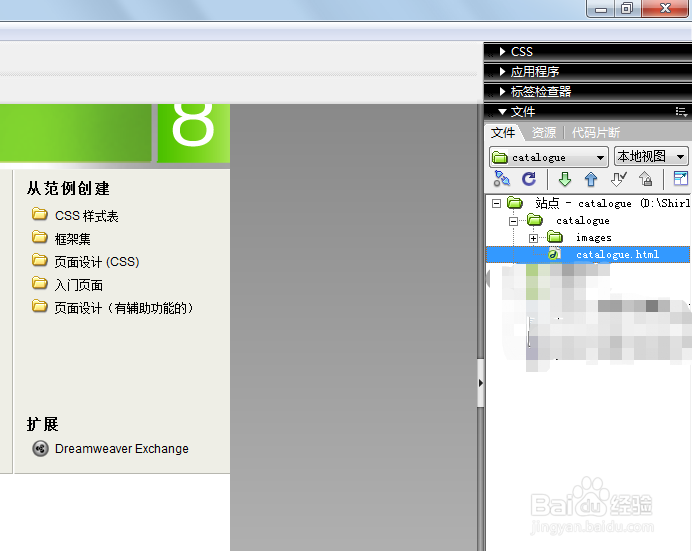The image size is (692, 551).
Task: Expand the 标签检查器 panel
Action: [x=503, y=91]
